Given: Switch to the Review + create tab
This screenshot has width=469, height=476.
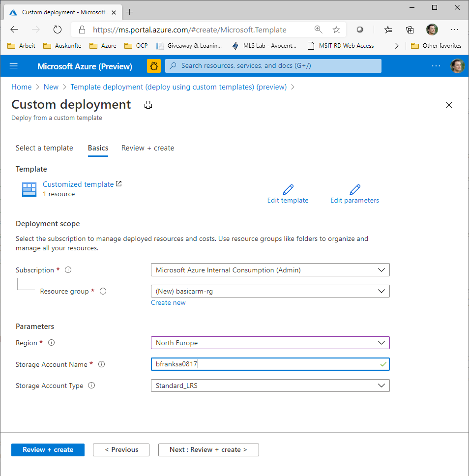Looking at the screenshot, I should click(x=147, y=148).
